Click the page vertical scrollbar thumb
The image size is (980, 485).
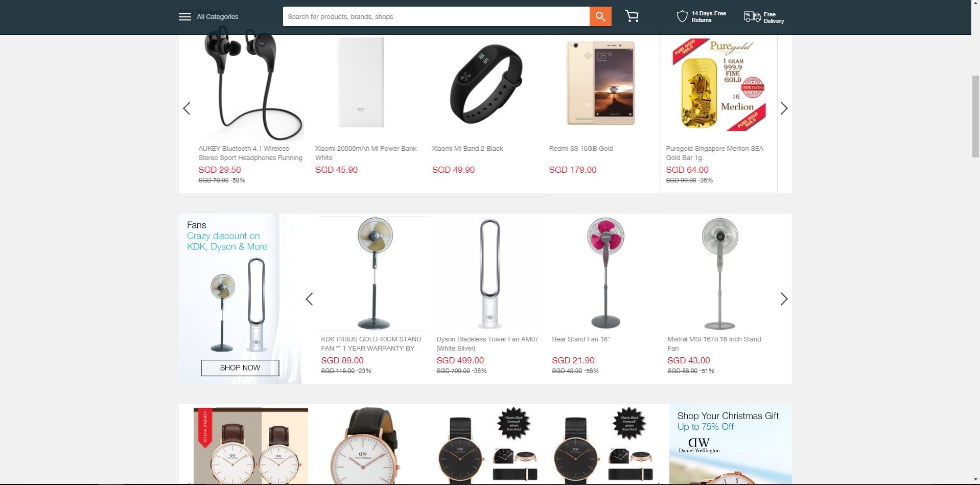(x=975, y=116)
